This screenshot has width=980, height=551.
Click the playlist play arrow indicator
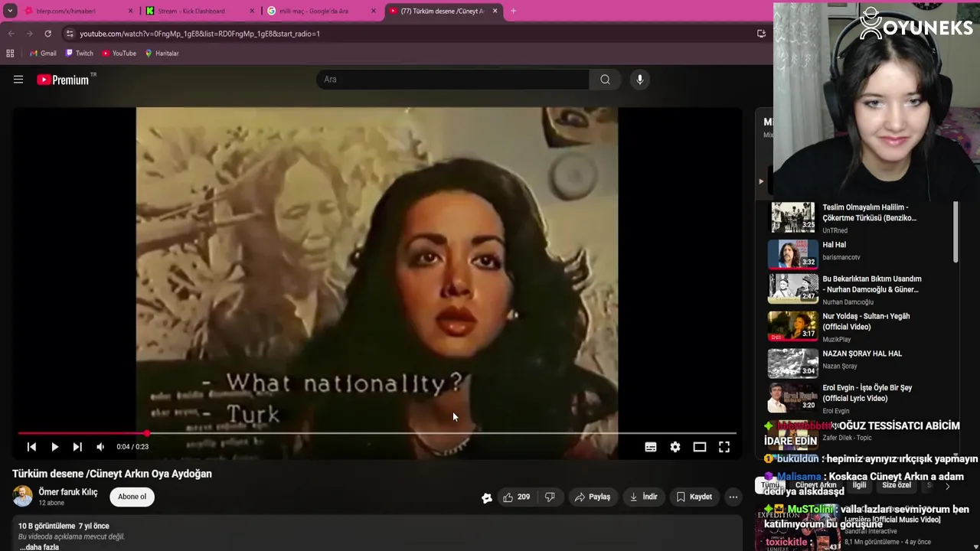[761, 181]
